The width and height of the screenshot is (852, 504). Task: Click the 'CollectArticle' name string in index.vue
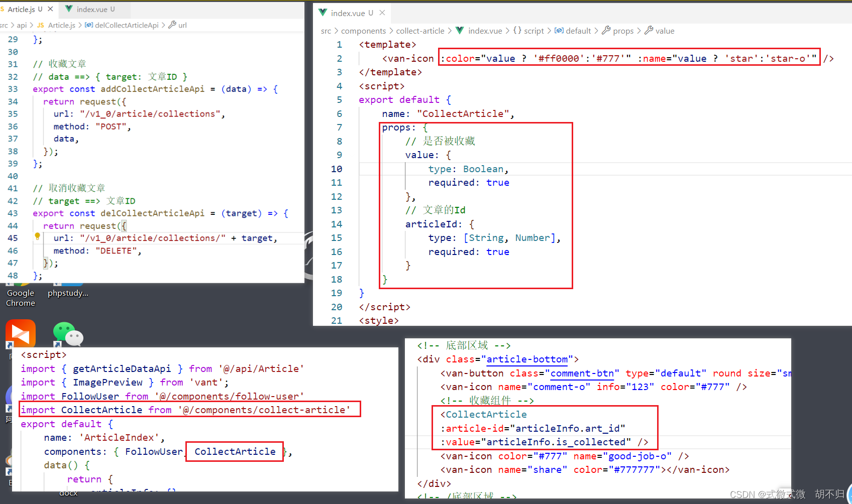click(463, 114)
